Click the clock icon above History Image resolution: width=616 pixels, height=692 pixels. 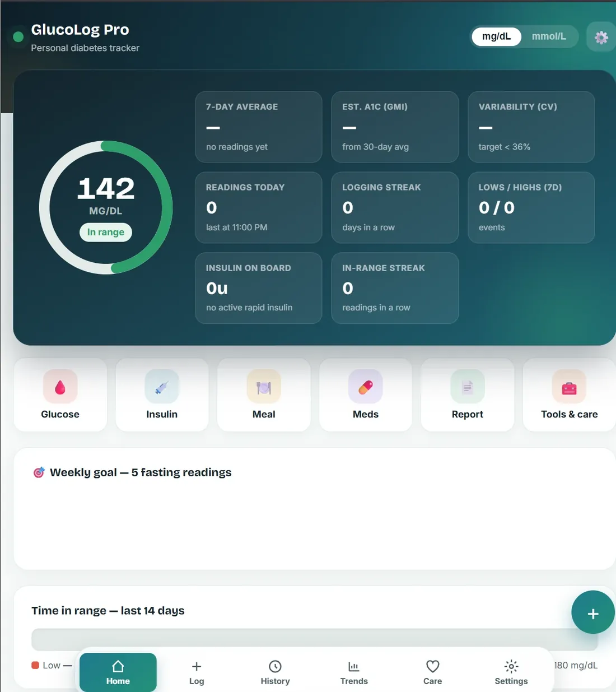click(275, 666)
